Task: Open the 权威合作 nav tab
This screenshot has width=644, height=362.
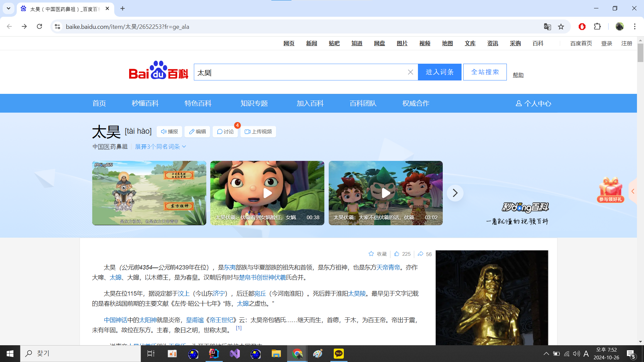Action: pos(416,104)
